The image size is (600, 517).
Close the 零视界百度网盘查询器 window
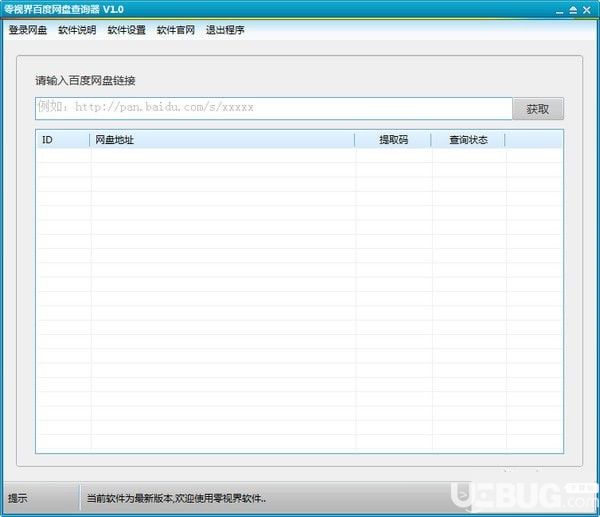click(x=587, y=10)
